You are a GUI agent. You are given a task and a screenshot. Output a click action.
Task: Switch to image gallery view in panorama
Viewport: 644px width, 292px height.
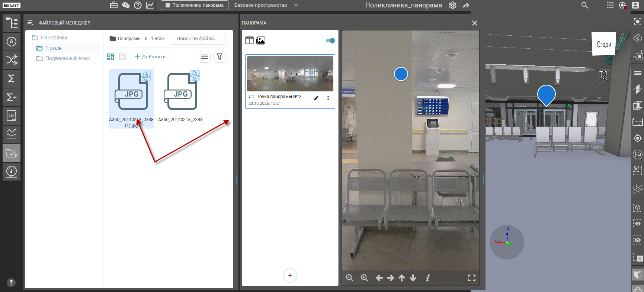pyautogui.click(x=261, y=40)
